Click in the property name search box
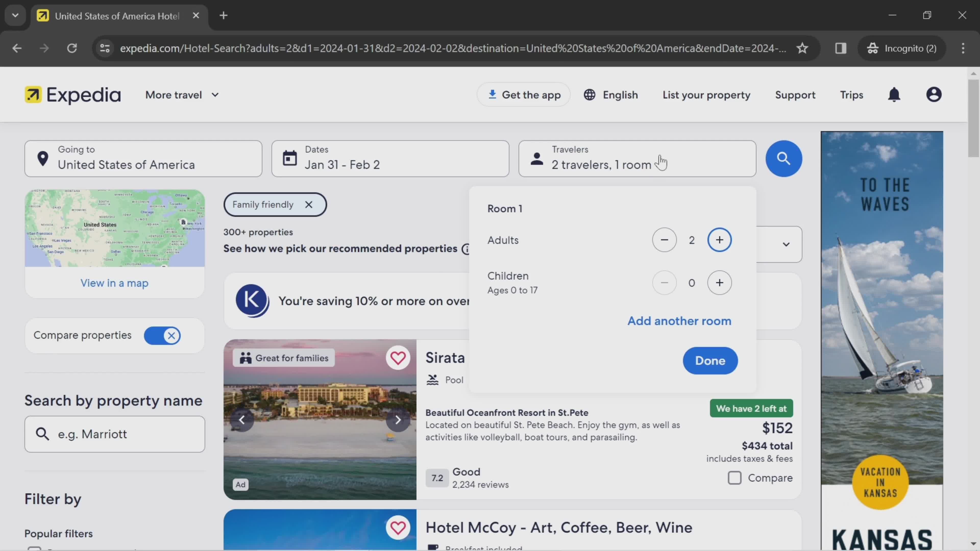Screen dimensions: 980x551 (115, 434)
